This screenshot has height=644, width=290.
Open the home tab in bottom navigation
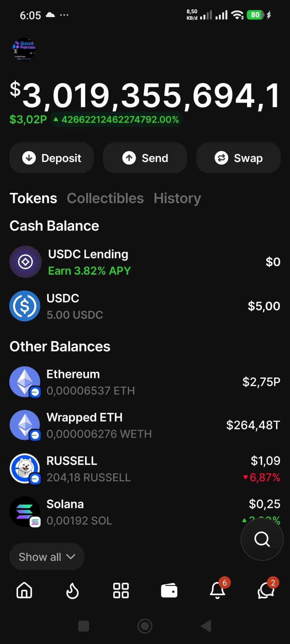[24, 591]
